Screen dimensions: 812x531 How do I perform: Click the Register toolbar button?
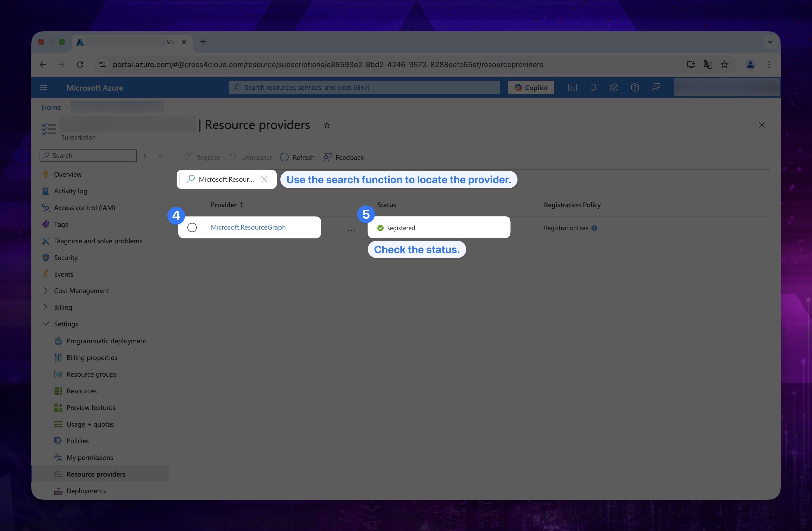pos(202,157)
